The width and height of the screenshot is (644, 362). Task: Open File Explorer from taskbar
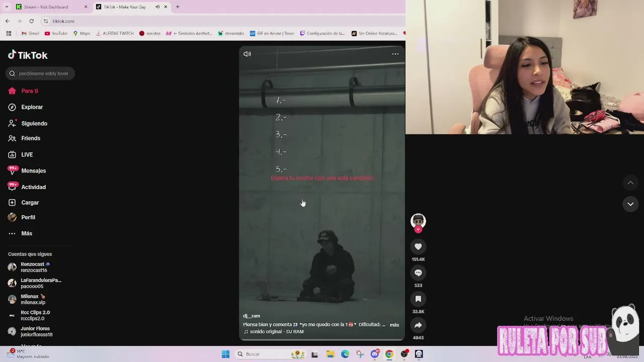point(330,354)
